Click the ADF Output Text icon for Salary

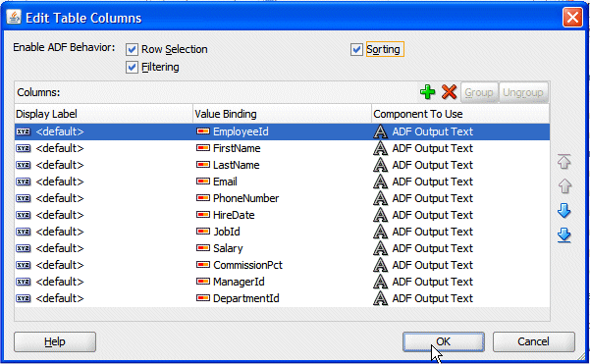tap(381, 248)
